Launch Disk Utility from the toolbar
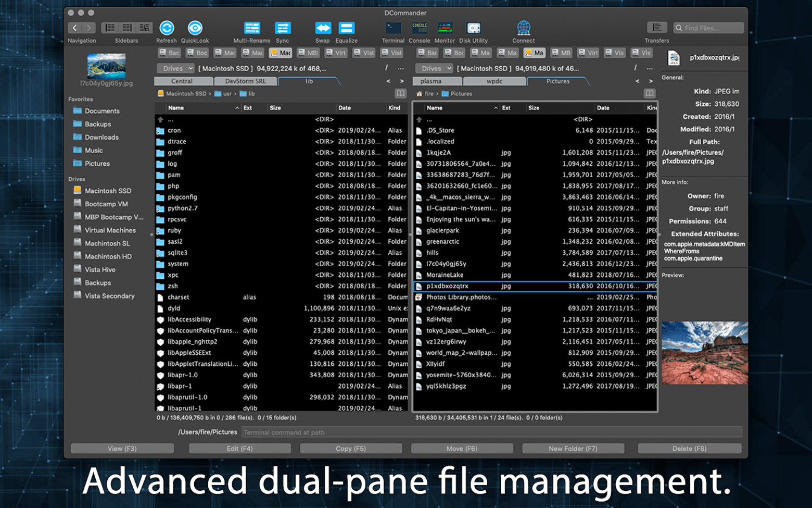Viewport: 812px width, 508px height. [x=473, y=28]
